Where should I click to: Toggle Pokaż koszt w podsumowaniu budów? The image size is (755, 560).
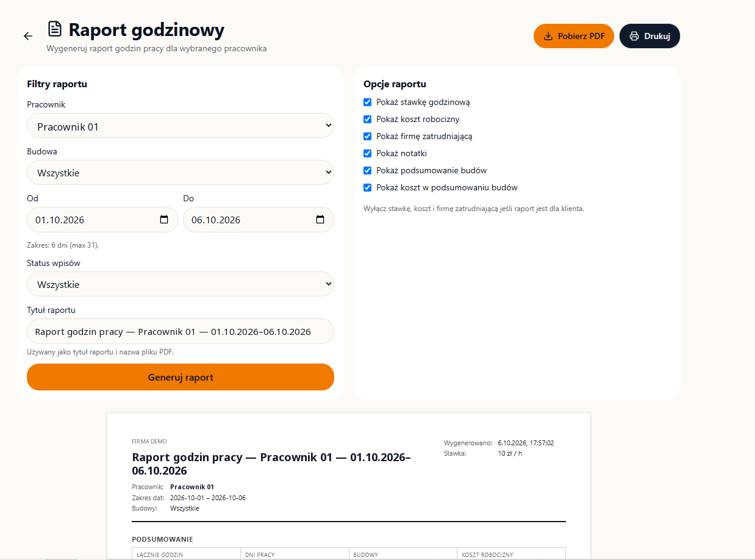[367, 187]
